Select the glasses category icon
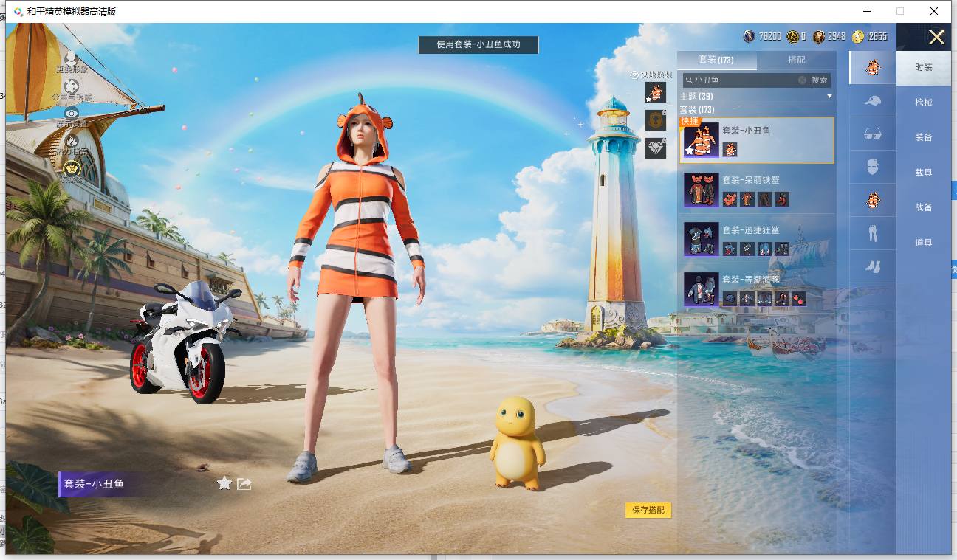Viewport: 957px width, 560px height. [872, 134]
